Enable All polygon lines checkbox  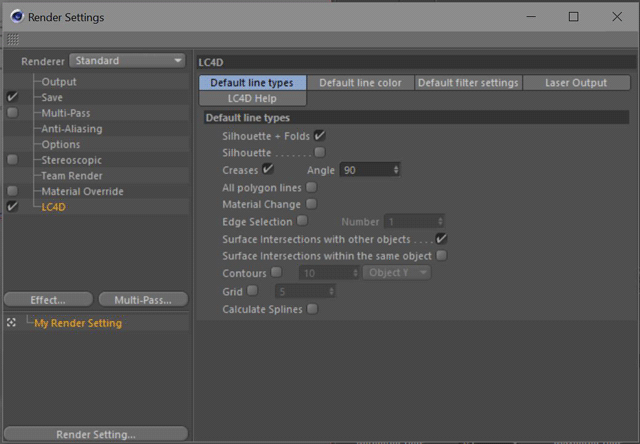(x=311, y=187)
